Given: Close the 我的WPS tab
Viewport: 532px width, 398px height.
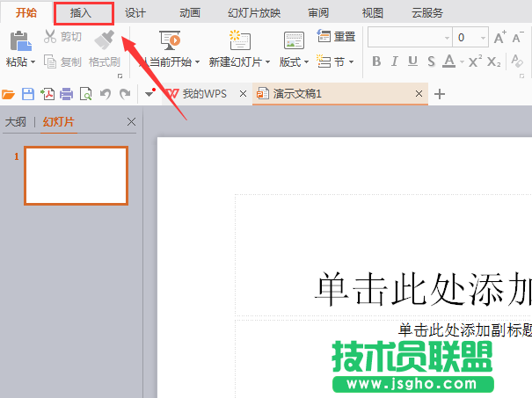Looking at the screenshot, I should coord(243,93).
